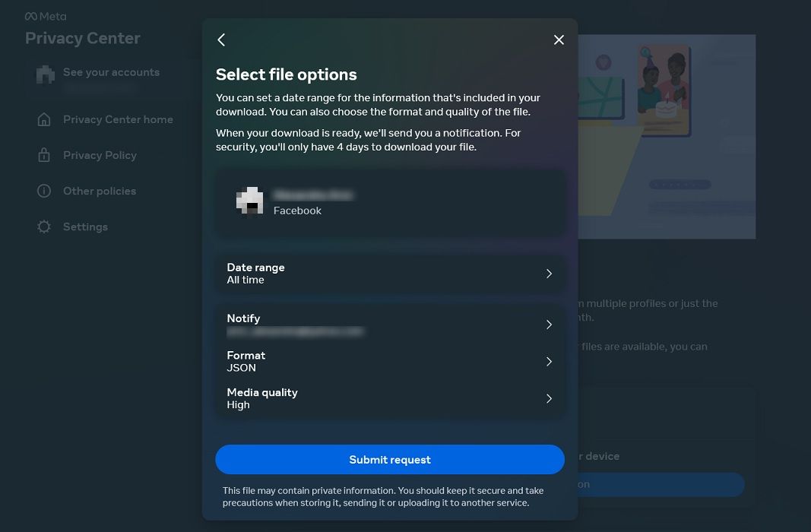Image resolution: width=811 pixels, height=532 pixels.
Task: Click the back arrow in the dialog
Action: click(221, 40)
